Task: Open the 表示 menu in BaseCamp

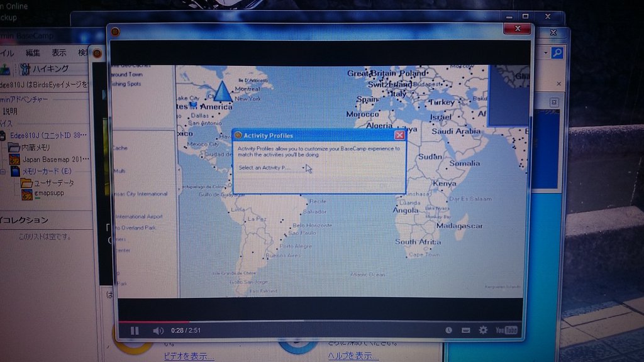Action: (58, 53)
